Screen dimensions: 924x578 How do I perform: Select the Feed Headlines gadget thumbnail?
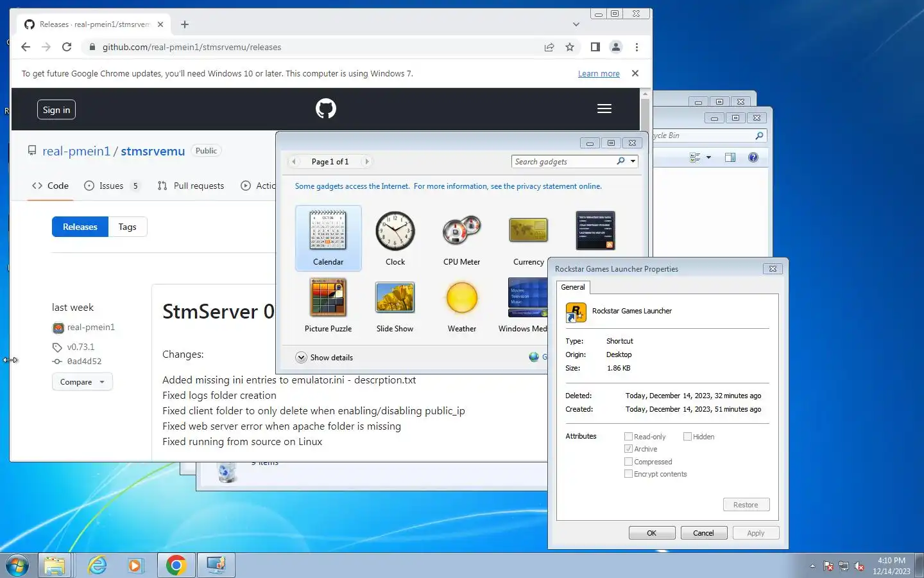[595, 230]
